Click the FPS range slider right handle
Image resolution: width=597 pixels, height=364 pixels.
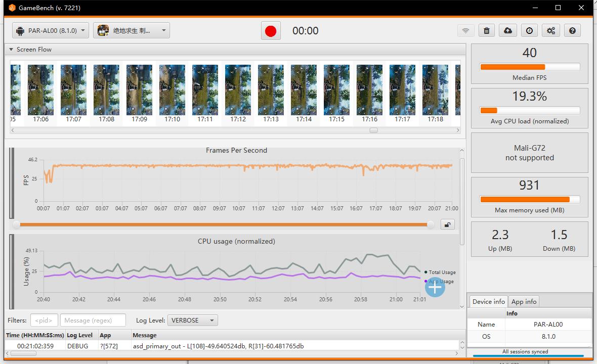pyautogui.click(x=431, y=224)
